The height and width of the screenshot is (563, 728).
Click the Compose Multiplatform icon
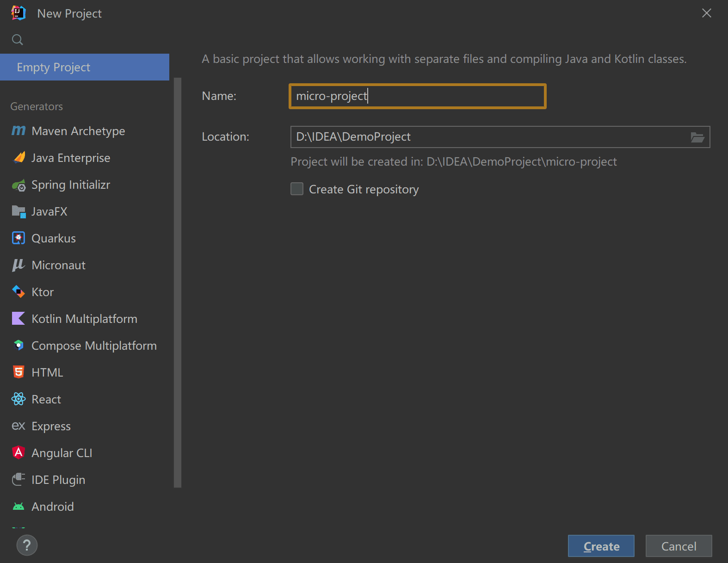tap(19, 346)
